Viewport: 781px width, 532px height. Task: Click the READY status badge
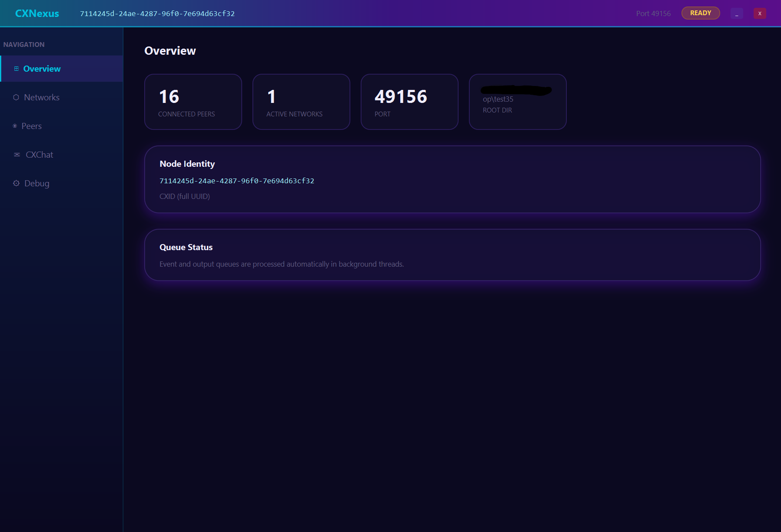click(x=701, y=13)
